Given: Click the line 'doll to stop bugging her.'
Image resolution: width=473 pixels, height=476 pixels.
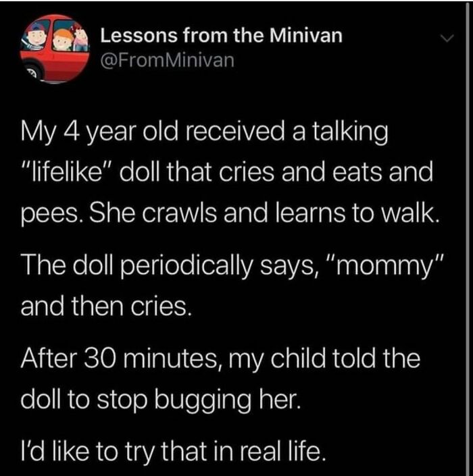Looking at the screenshot, I should [161, 400].
